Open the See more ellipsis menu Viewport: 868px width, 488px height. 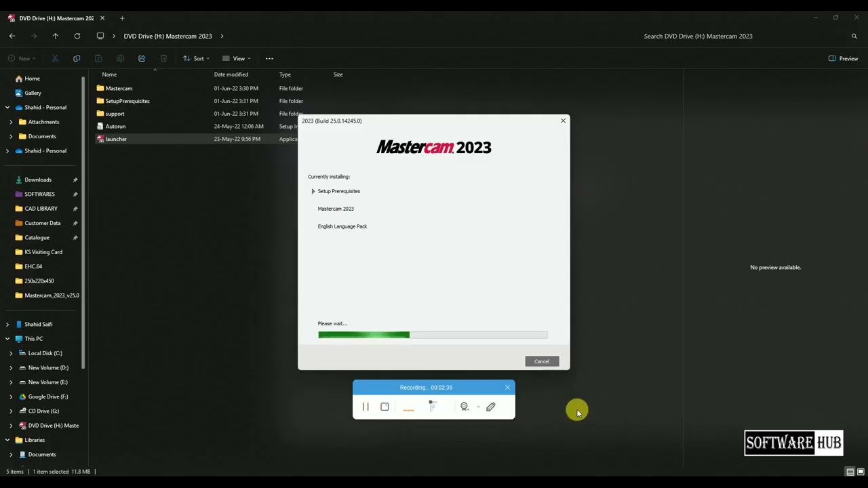269,58
